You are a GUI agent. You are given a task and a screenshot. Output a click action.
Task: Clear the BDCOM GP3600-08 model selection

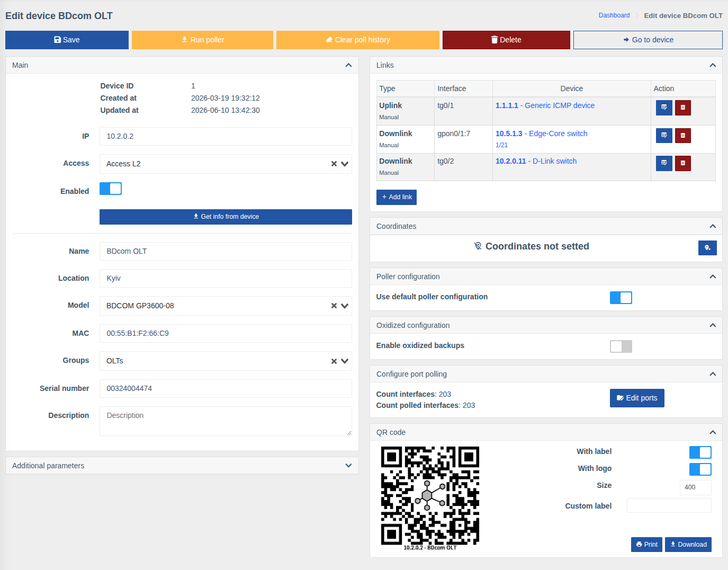tap(334, 306)
